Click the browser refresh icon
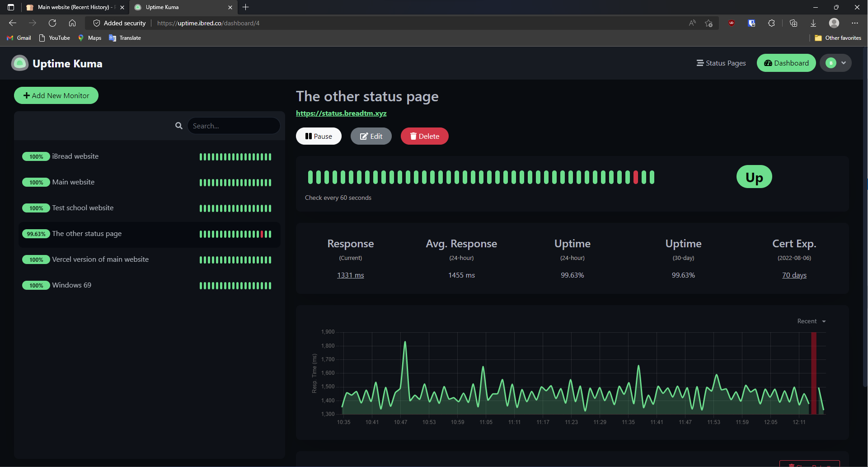 52,23
